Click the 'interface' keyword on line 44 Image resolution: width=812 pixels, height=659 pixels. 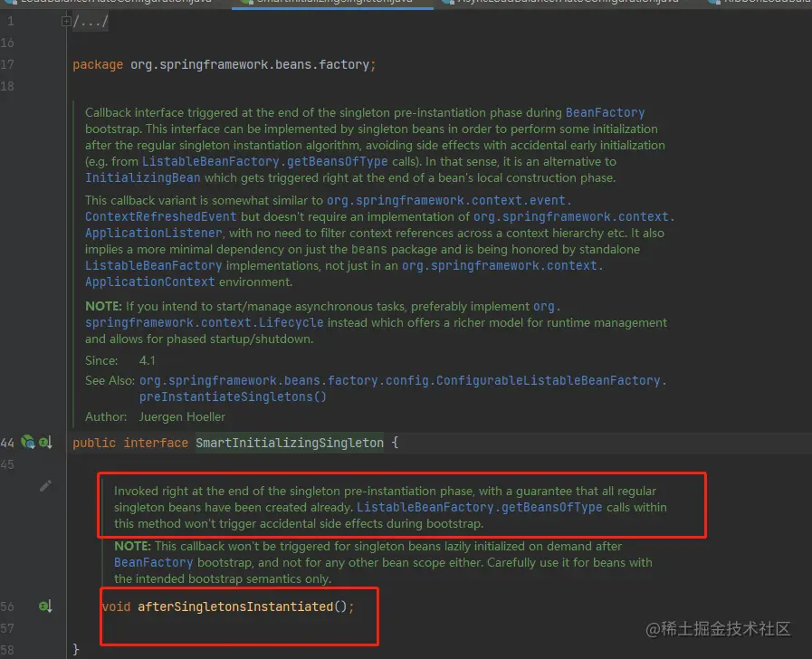point(156,443)
